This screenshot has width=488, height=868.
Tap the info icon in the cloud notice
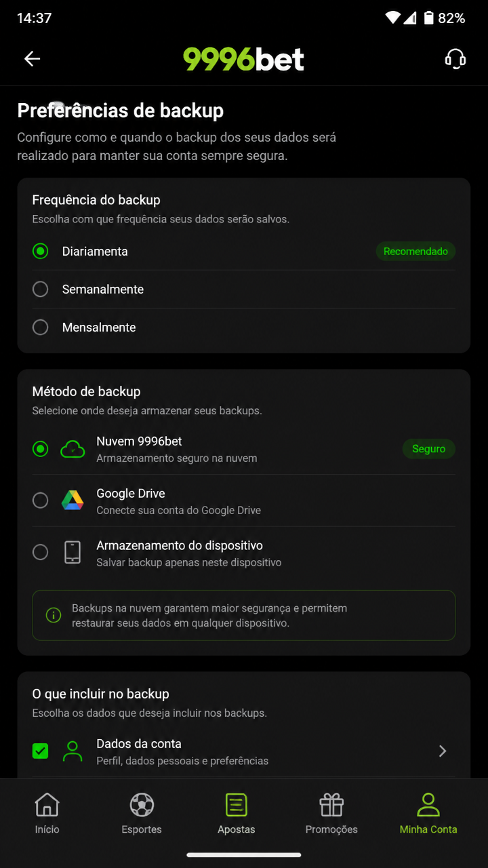coord(54,615)
